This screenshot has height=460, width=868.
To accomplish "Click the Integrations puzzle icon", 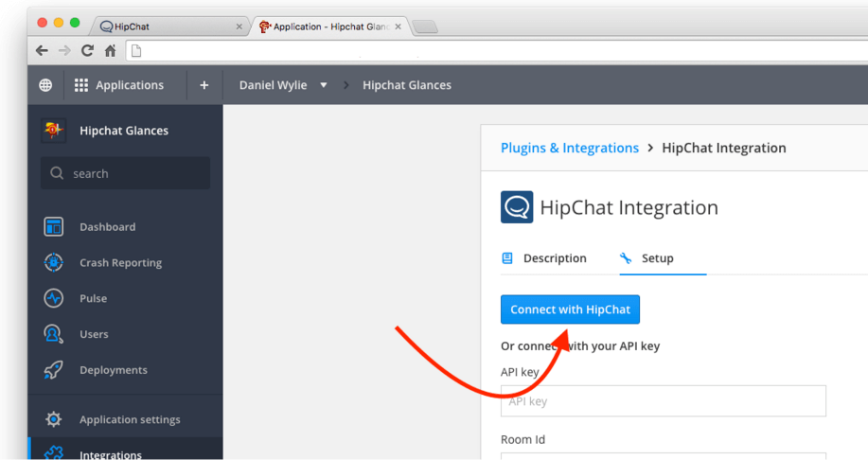I will click(x=54, y=452).
